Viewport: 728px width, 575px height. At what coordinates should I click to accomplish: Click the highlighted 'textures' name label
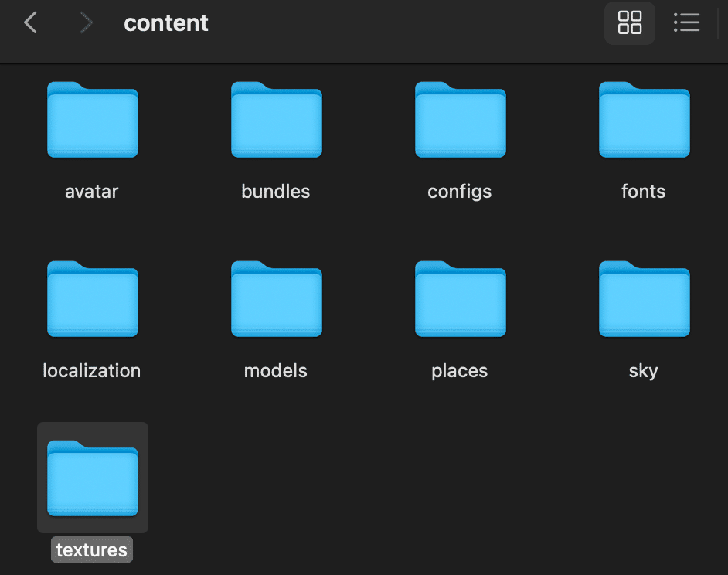click(92, 550)
